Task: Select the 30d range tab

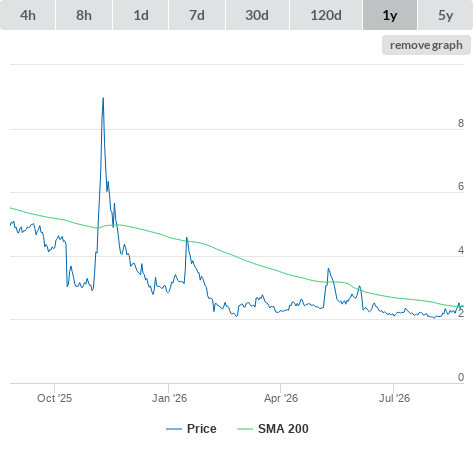Action: tap(257, 15)
